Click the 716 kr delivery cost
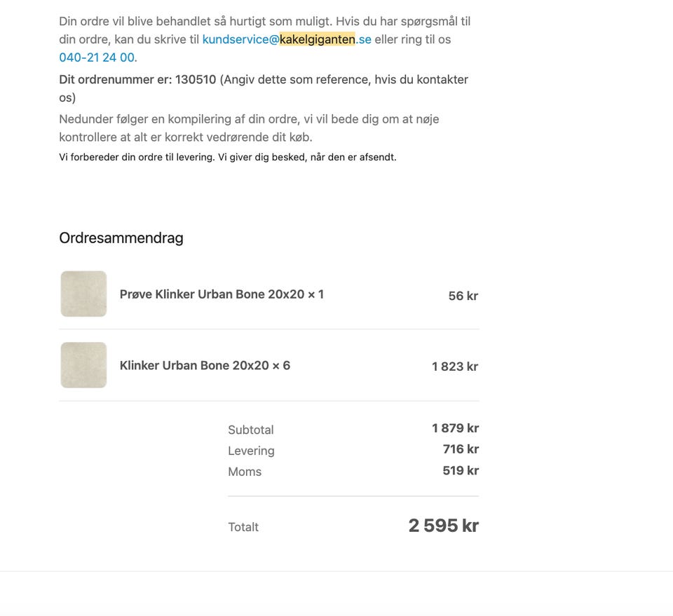Viewport: 673px width, 616px height. tap(461, 449)
